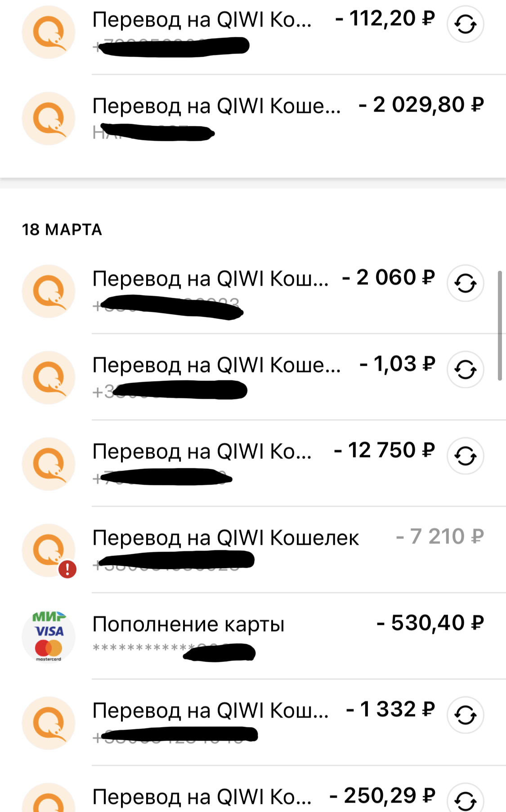Tap the greyed - 7 210 ₽ amount
Viewport: 506px width, 812px height.
439,537
